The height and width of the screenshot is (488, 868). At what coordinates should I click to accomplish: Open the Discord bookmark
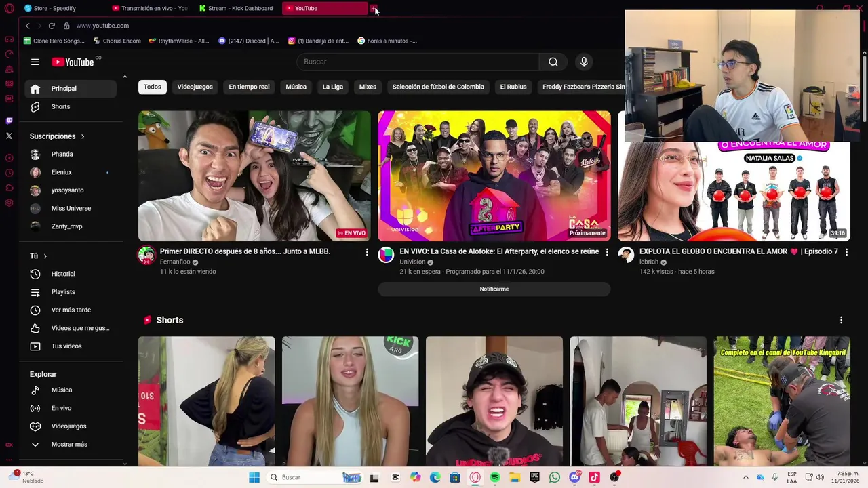click(248, 41)
